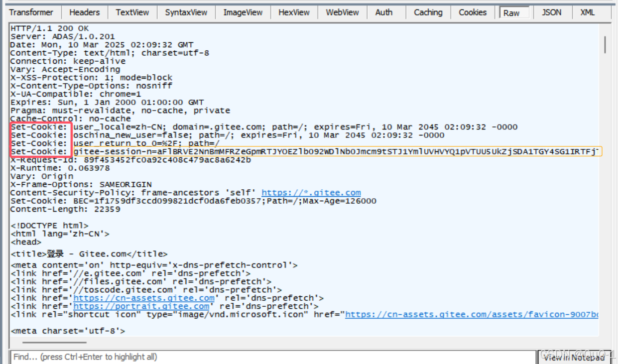Click the meta charset='utf-8' line

click(x=68, y=331)
